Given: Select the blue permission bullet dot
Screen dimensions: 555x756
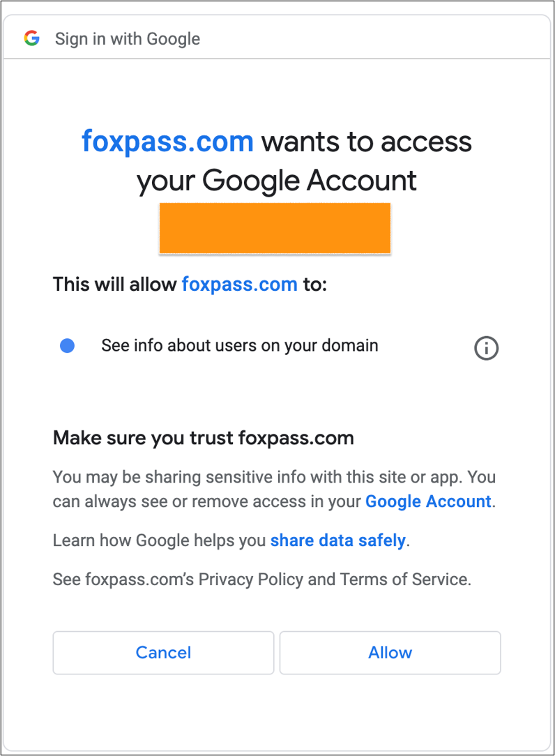Looking at the screenshot, I should [67, 346].
